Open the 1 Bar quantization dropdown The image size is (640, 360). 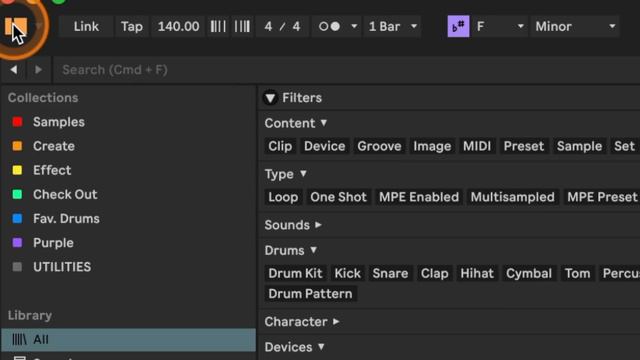(x=392, y=27)
